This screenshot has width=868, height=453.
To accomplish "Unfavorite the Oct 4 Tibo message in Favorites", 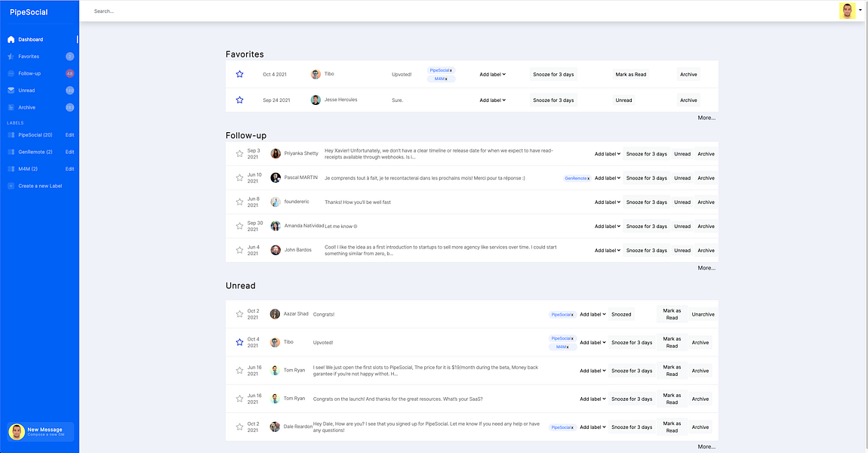I will [x=240, y=74].
